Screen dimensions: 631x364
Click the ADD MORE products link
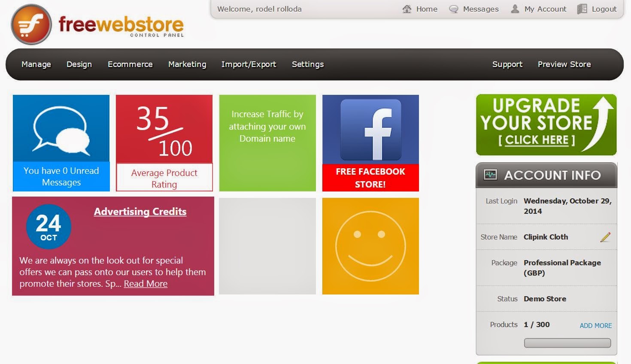click(596, 325)
